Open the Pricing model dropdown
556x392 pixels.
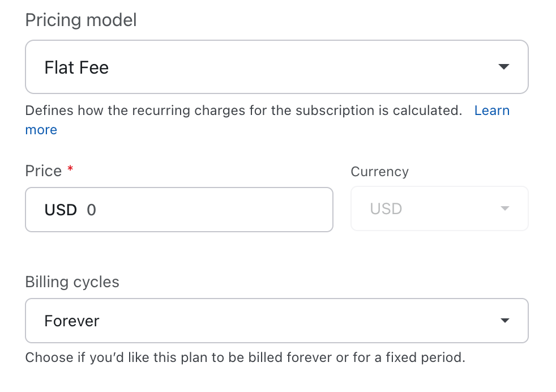pos(276,67)
